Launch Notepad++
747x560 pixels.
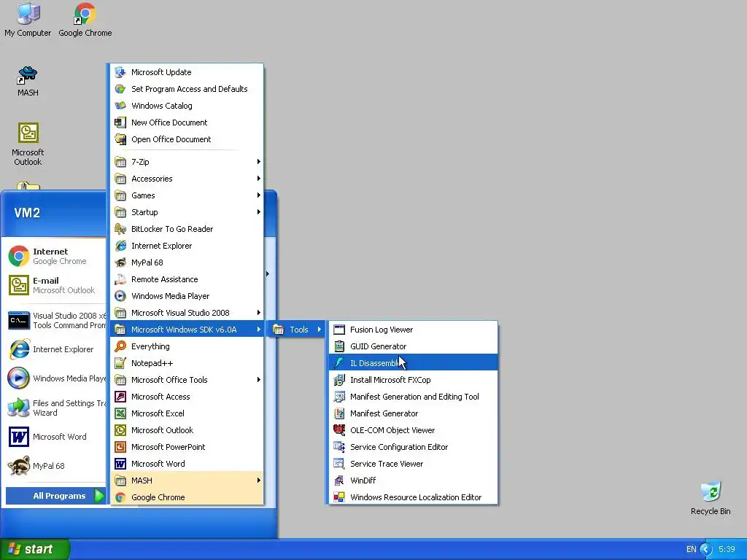tap(187, 363)
